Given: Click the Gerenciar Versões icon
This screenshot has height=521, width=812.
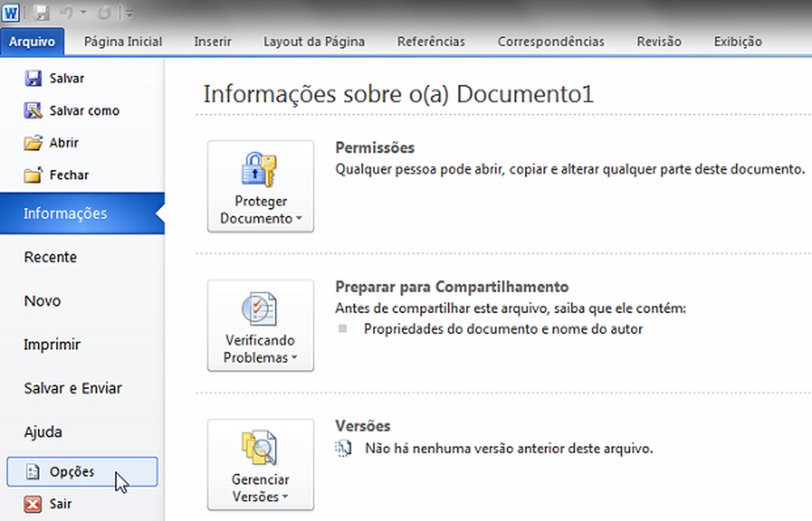Looking at the screenshot, I should [x=260, y=448].
